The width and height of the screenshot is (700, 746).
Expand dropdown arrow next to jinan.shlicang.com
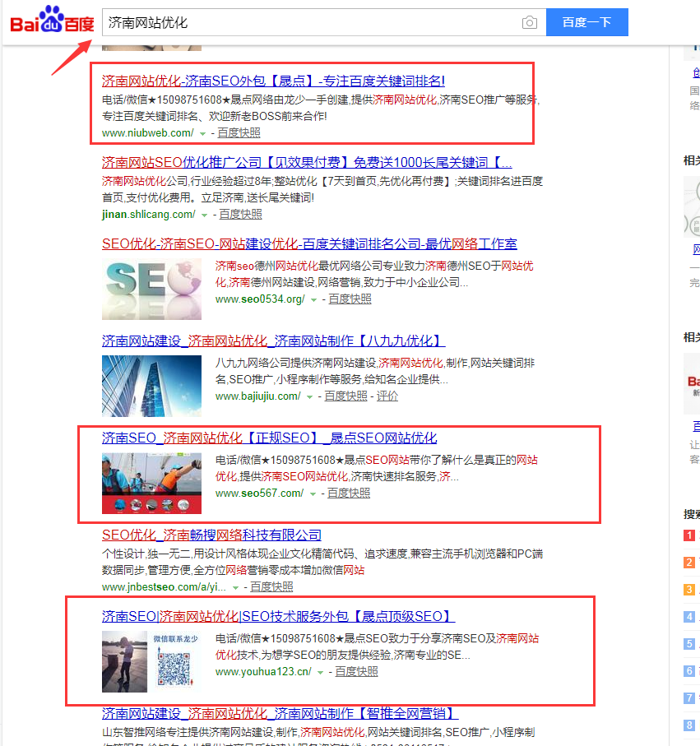click(204, 215)
